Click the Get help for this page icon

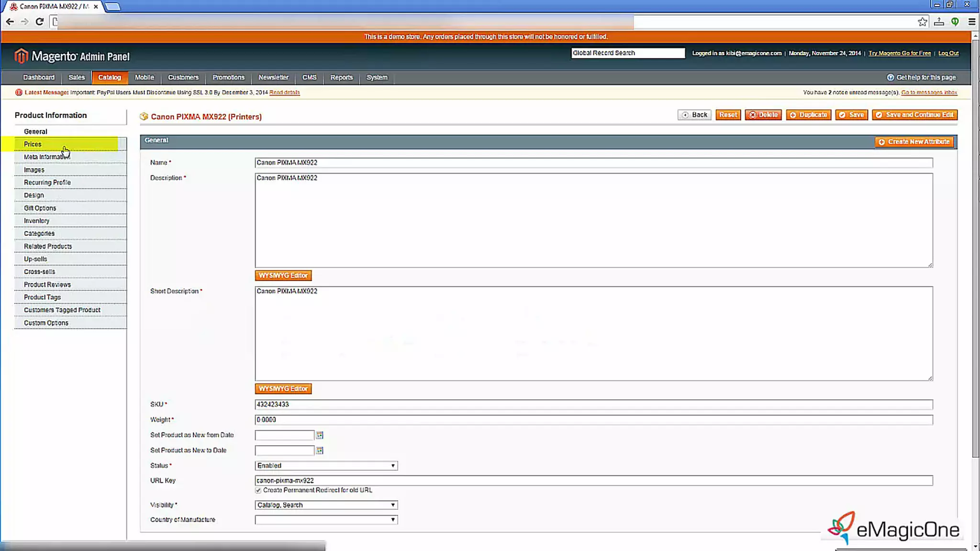pyautogui.click(x=890, y=77)
